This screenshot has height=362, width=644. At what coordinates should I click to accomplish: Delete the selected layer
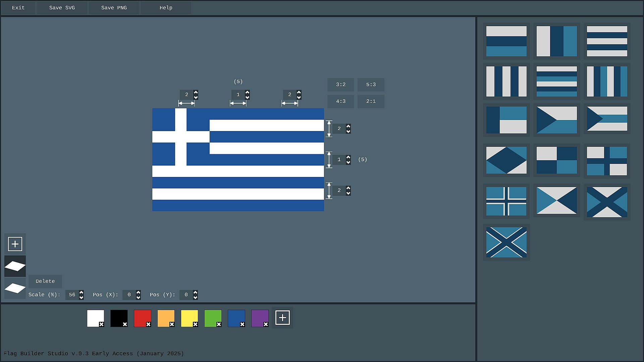45,281
